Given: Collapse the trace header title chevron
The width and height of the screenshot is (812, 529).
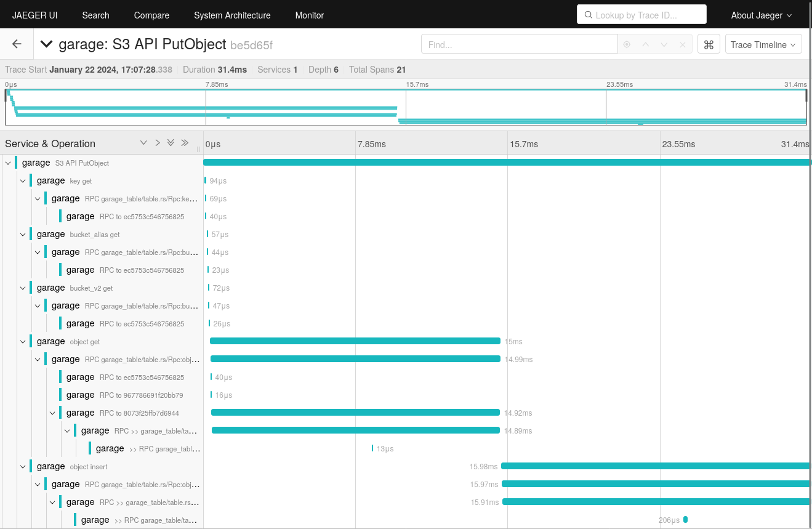Looking at the screenshot, I should point(46,44).
